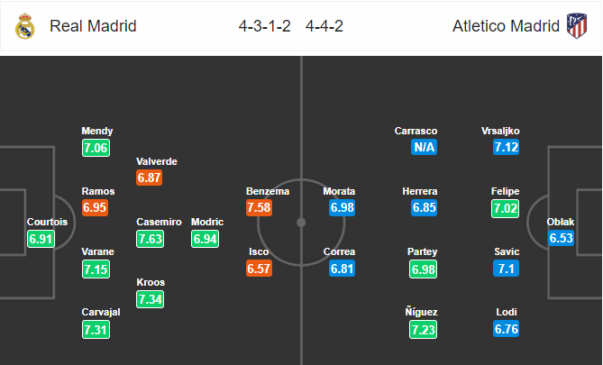This screenshot has width=603, height=365.
Task: Open Lodi's 6.76 rating badge
Action: pyautogui.click(x=506, y=329)
